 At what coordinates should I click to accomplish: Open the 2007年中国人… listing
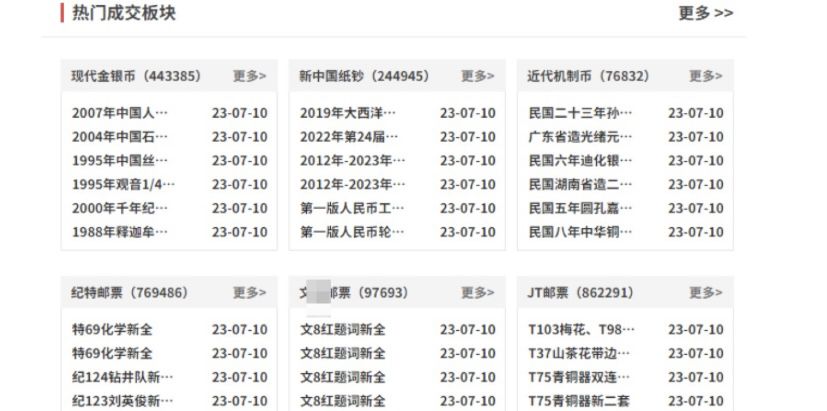120,113
